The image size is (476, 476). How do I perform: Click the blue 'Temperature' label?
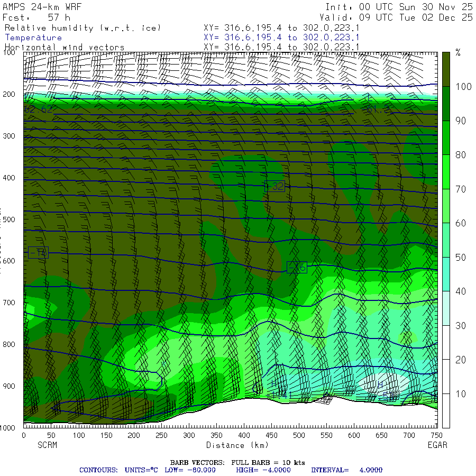tap(33, 38)
